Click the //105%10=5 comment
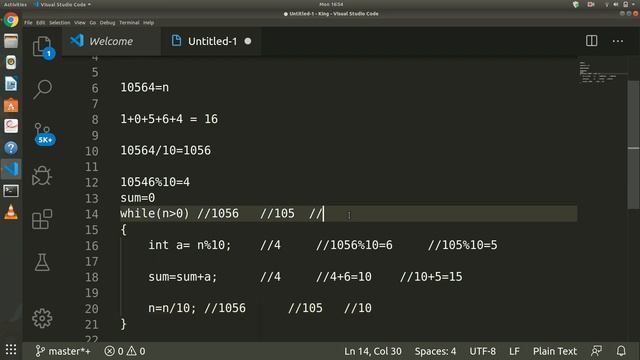The width and height of the screenshot is (640, 360). [x=462, y=245]
